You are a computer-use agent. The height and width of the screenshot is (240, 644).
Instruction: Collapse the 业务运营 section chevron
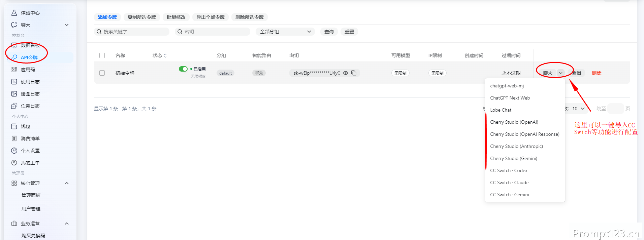pos(67,224)
